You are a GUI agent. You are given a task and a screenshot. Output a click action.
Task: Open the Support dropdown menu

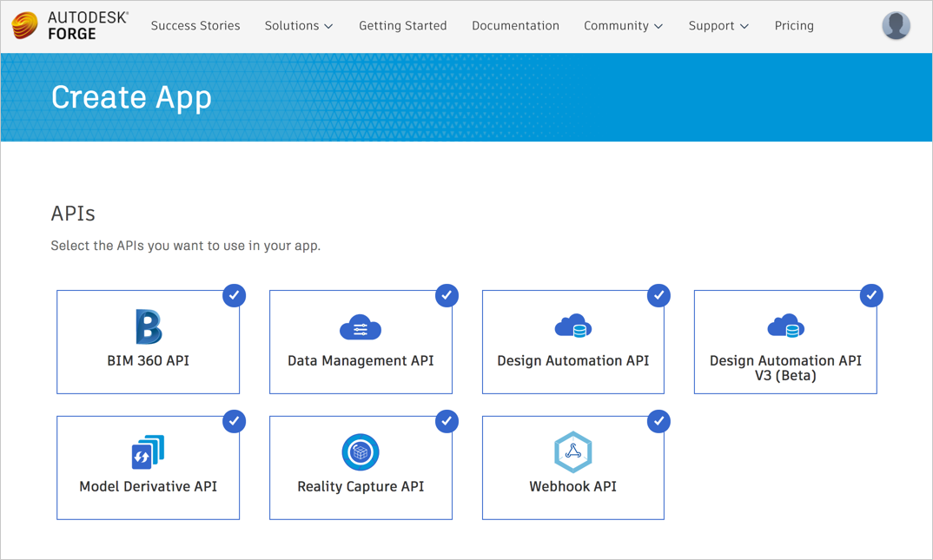(x=718, y=26)
